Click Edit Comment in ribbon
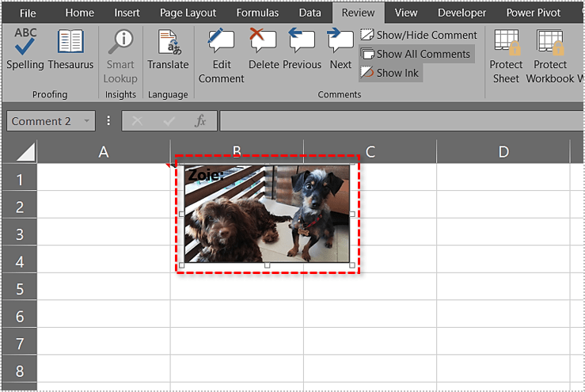The height and width of the screenshot is (392, 585). pos(221,49)
